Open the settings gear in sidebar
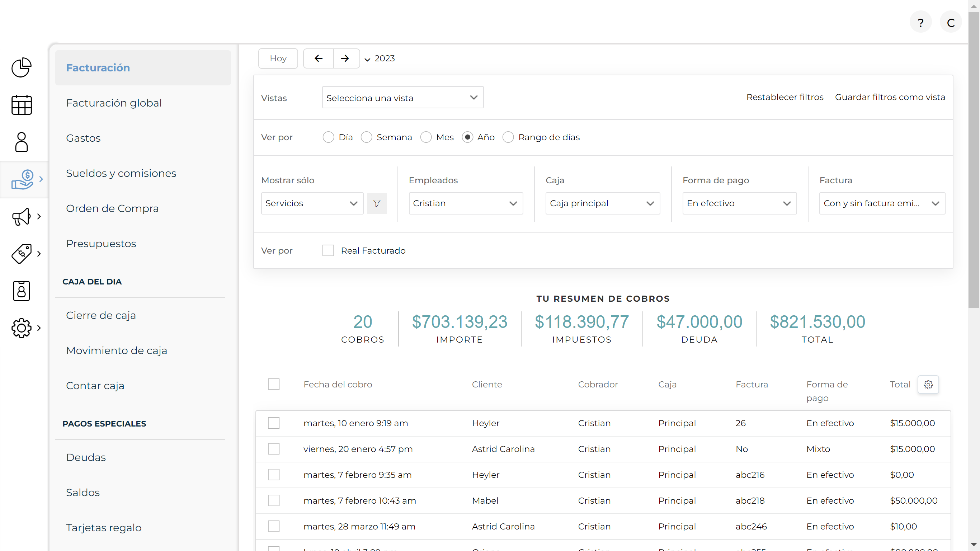Viewport: 980px width, 551px height. point(21,328)
